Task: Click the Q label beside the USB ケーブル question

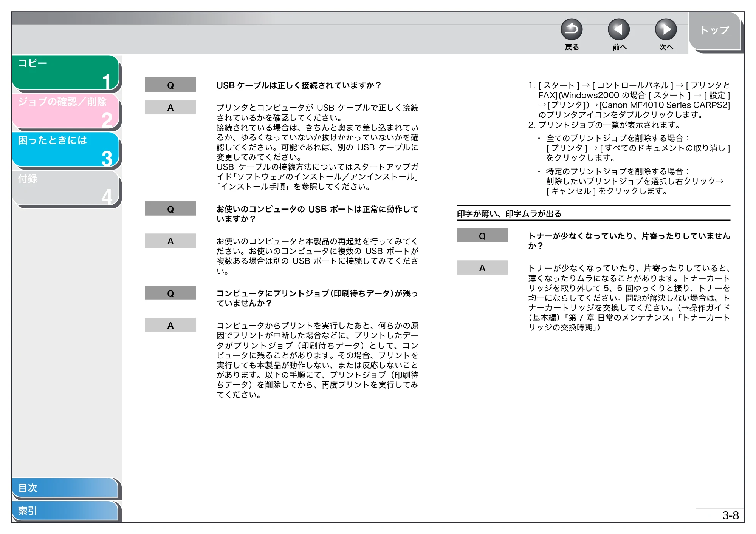Action: tap(170, 85)
